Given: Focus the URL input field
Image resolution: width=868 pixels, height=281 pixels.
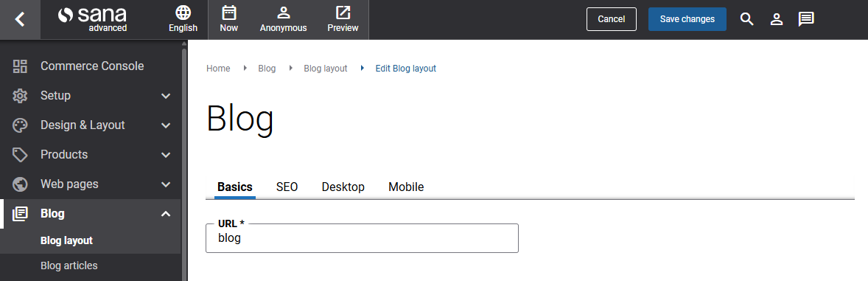Looking at the screenshot, I should pos(362,239).
